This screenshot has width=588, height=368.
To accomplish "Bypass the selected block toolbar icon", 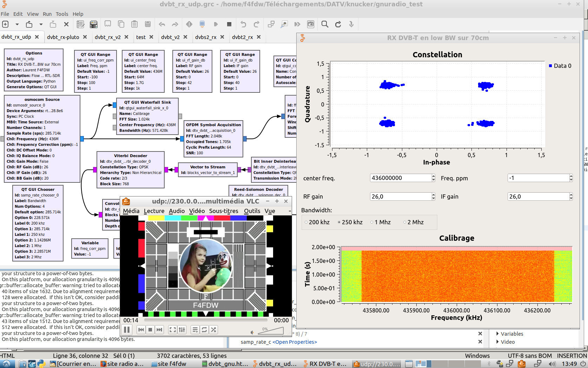I will (x=297, y=24).
